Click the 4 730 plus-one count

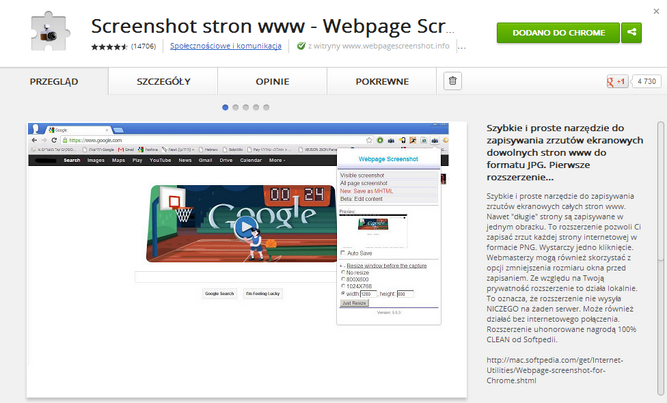(x=647, y=81)
